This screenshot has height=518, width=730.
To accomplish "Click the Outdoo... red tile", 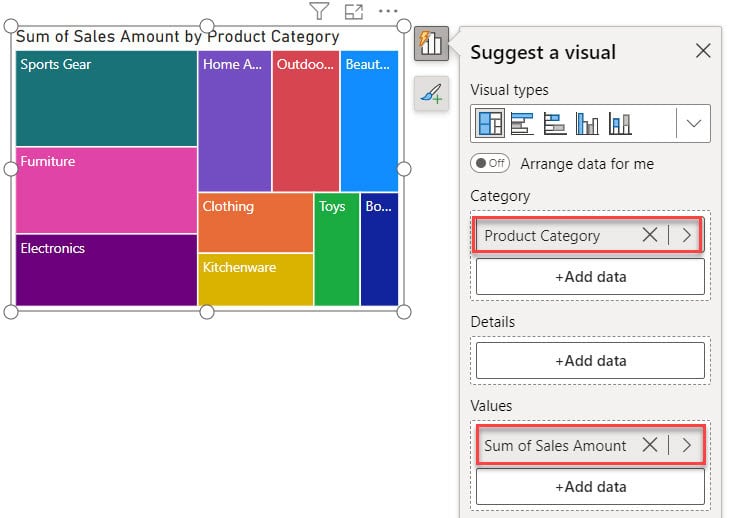I will point(306,121).
